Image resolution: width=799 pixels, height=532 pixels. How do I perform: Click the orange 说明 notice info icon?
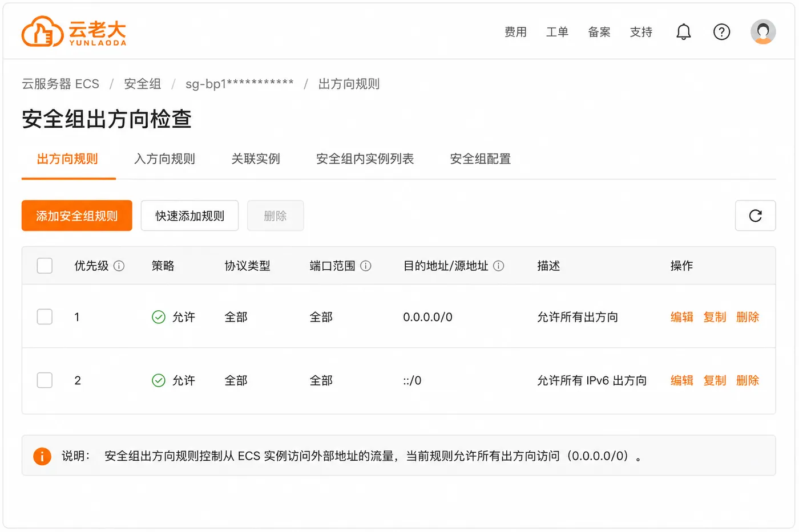tap(42, 456)
